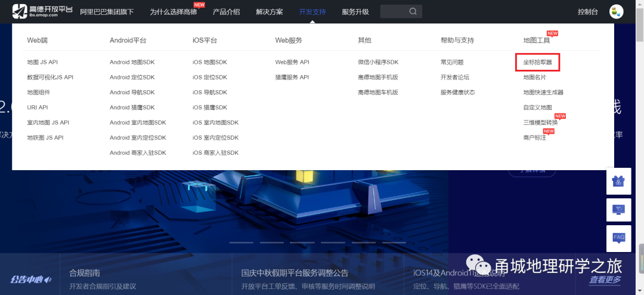Open iOS 导航SDK link
Screen dimensions: 644x295
(210, 93)
